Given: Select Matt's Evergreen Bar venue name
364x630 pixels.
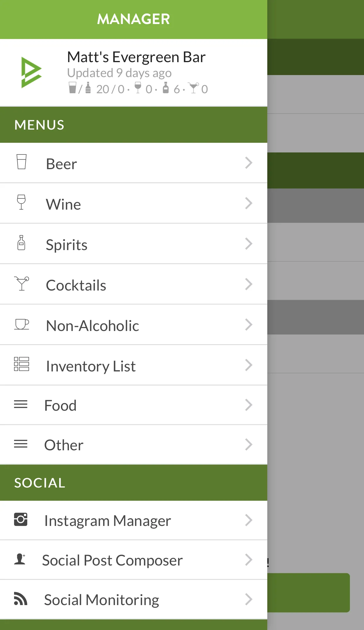Looking at the screenshot, I should click(x=136, y=57).
